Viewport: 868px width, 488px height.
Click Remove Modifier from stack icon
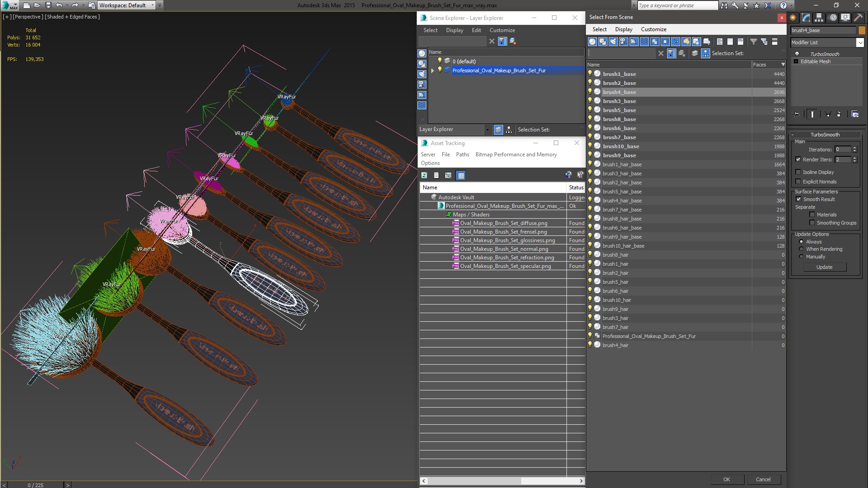839,114
